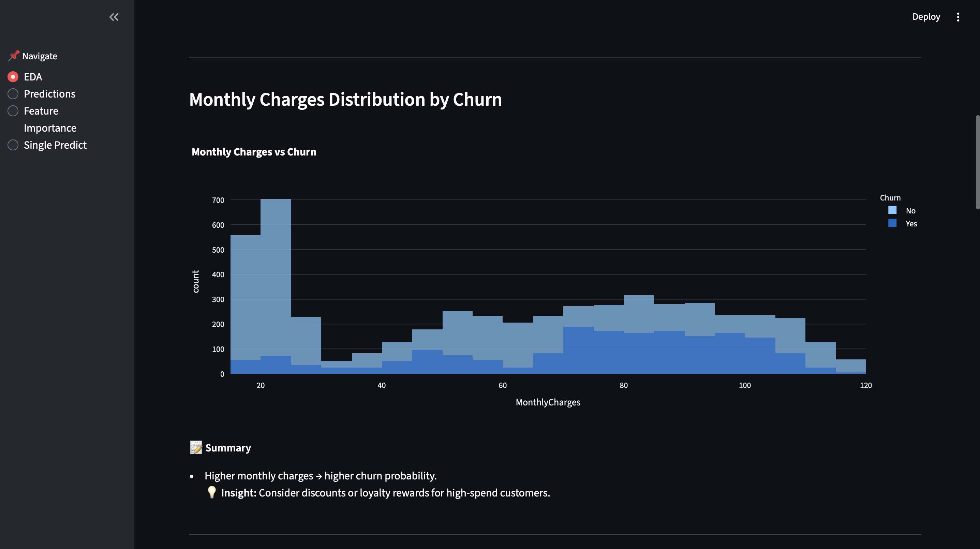The height and width of the screenshot is (549, 980).
Task: Click the Insight lightbulb icon
Action: (x=211, y=492)
